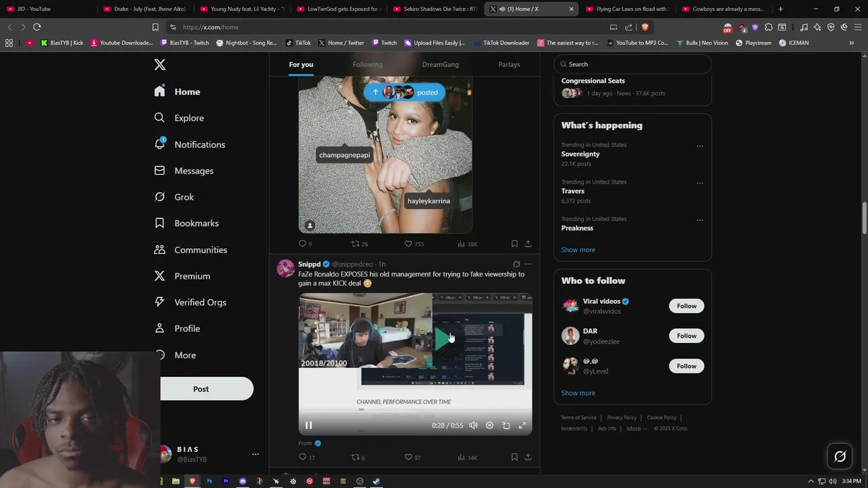The height and width of the screenshot is (488, 868).
Task: Open the Preakness trending topic
Action: tap(577, 228)
